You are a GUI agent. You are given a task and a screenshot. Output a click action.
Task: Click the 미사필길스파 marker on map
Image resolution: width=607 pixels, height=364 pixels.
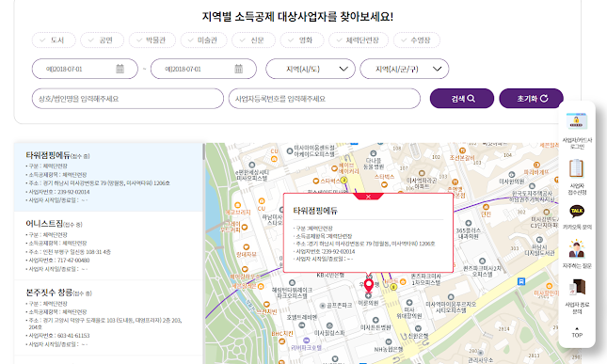pos(329,325)
